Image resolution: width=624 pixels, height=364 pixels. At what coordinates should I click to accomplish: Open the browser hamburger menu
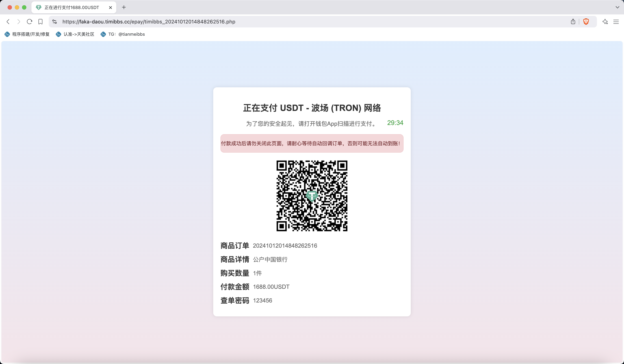pyautogui.click(x=616, y=22)
